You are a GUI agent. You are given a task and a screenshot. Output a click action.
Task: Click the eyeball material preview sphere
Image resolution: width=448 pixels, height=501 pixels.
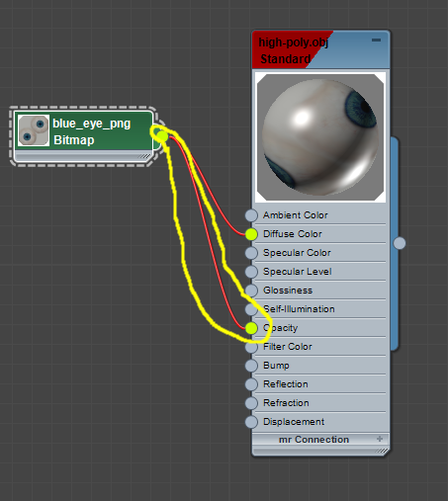tap(320, 137)
